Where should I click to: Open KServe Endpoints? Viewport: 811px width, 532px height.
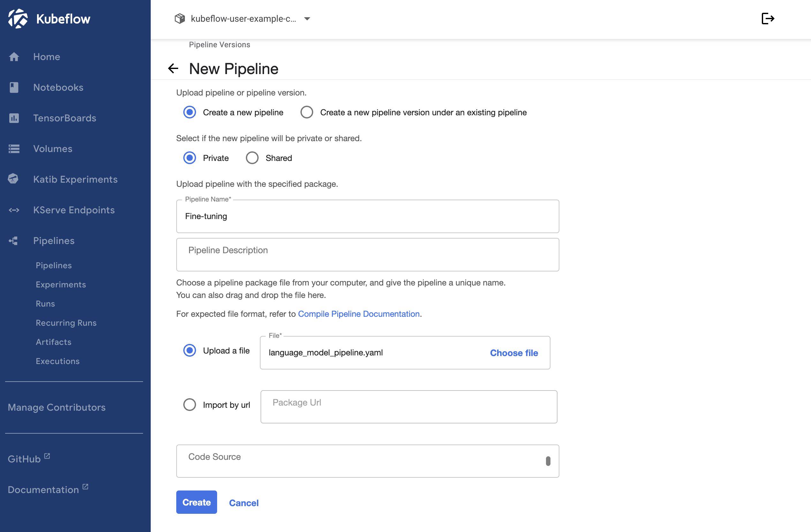(x=74, y=210)
